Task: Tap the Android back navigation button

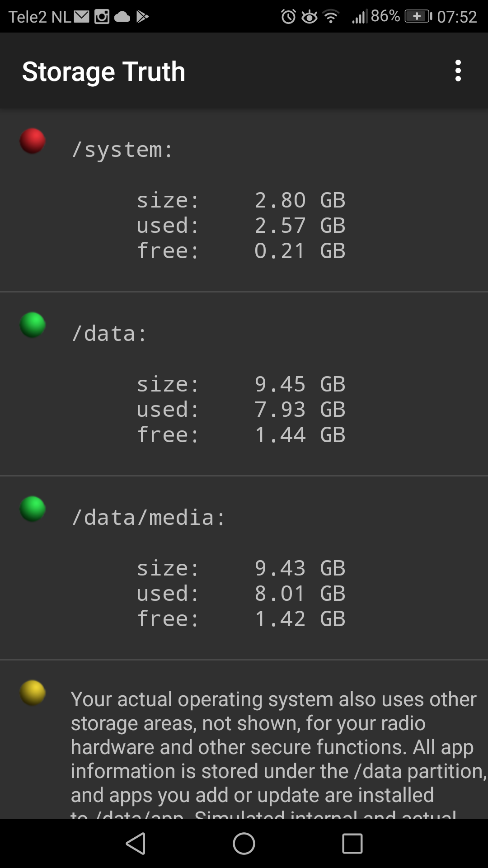Action: point(136,844)
